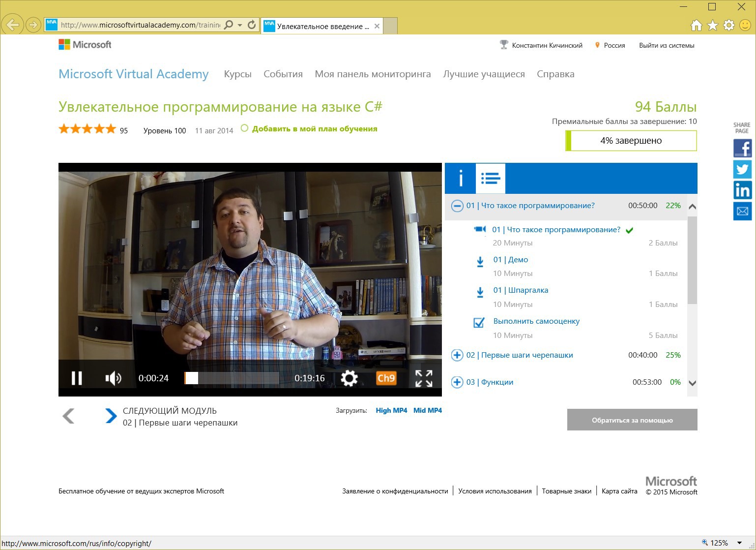Click the Ch9 Channel 9 logo
This screenshot has height=550, width=756.
tap(386, 378)
